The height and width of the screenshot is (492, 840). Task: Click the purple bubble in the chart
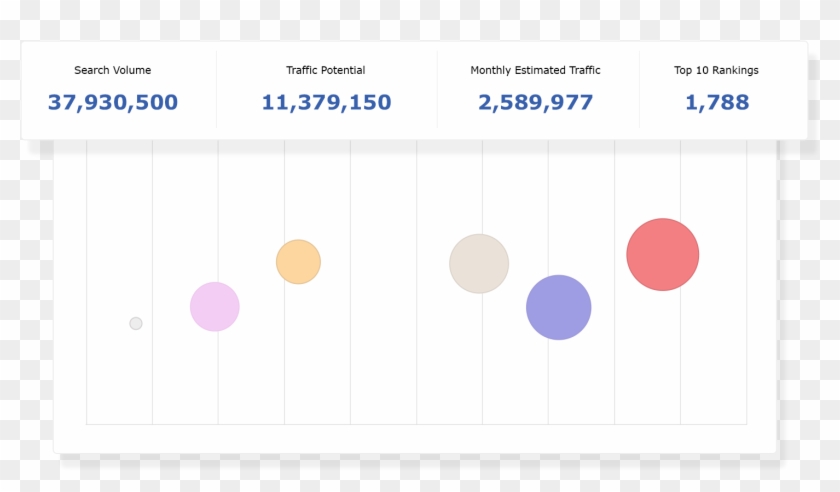(x=559, y=307)
